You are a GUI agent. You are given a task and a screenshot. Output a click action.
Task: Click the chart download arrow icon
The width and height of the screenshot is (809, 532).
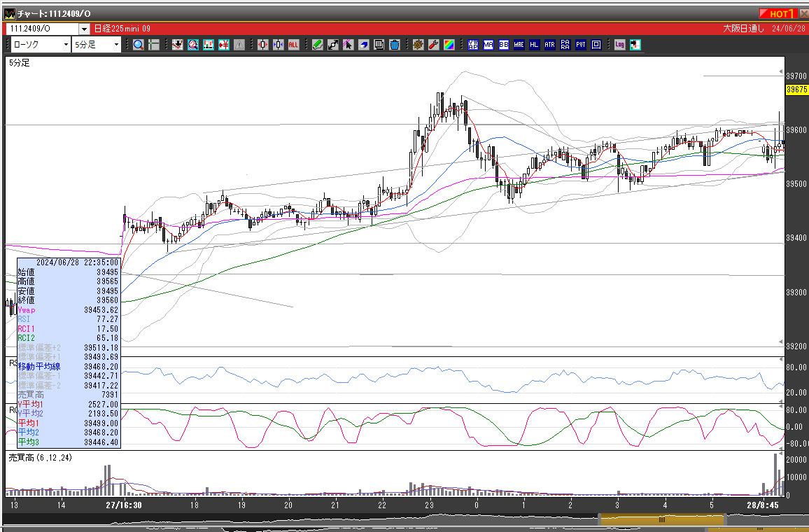178,45
